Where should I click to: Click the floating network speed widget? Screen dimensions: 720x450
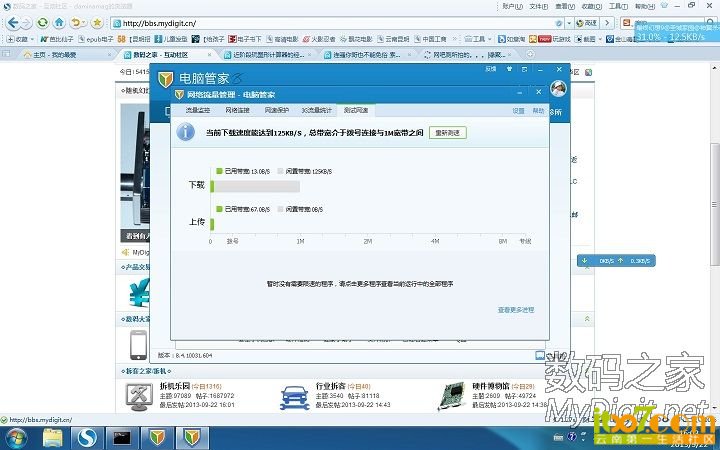[616, 261]
